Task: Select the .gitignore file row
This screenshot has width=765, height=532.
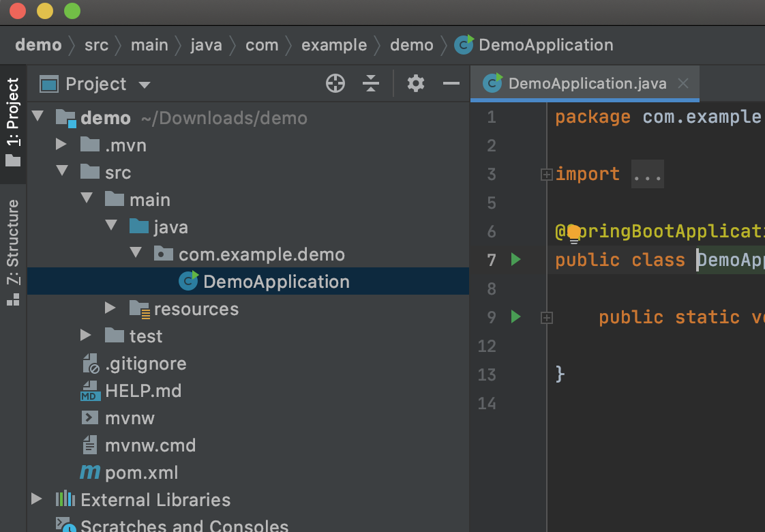Action: pos(248,363)
